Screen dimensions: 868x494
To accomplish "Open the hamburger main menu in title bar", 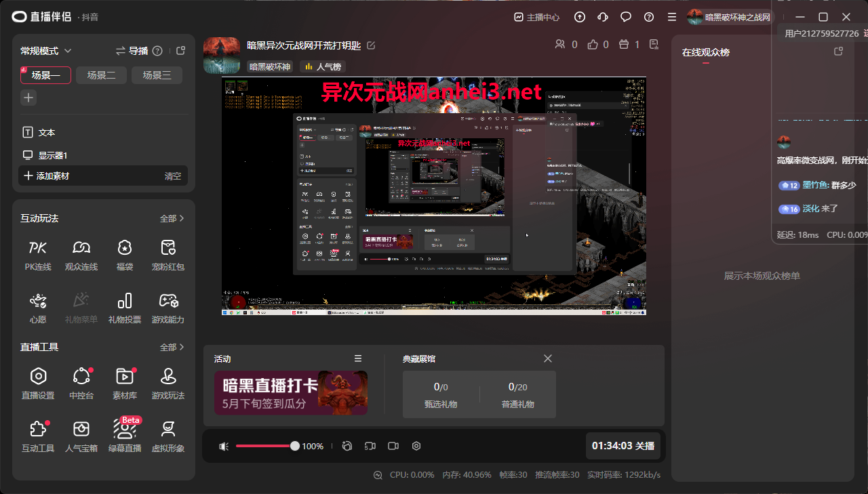I will tap(672, 17).
